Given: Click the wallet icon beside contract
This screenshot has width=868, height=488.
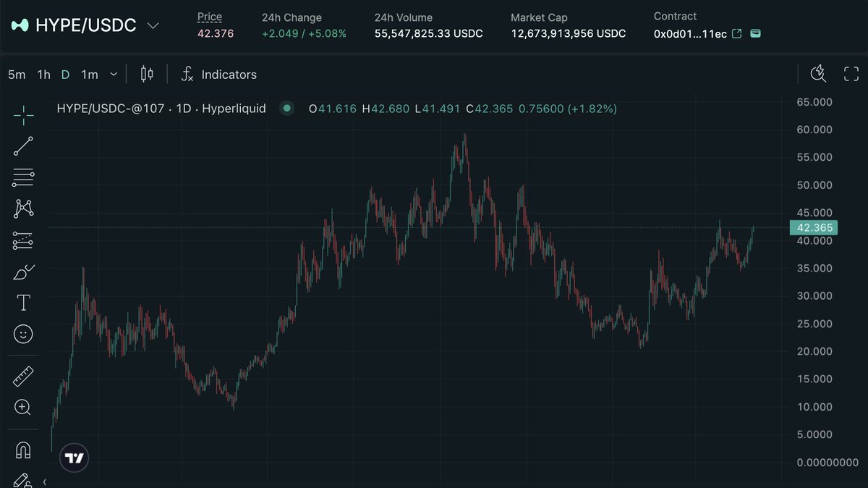Looking at the screenshot, I should pyautogui.click(x=755, y=33).
